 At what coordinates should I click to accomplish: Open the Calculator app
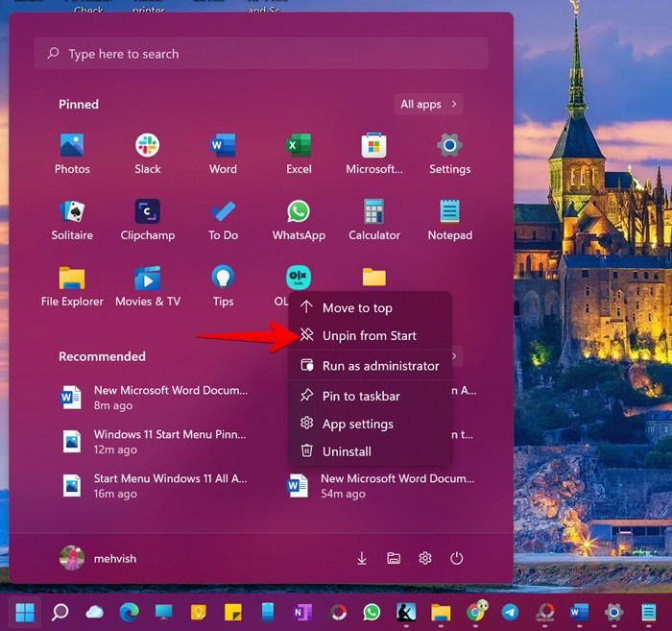point(374,220)
